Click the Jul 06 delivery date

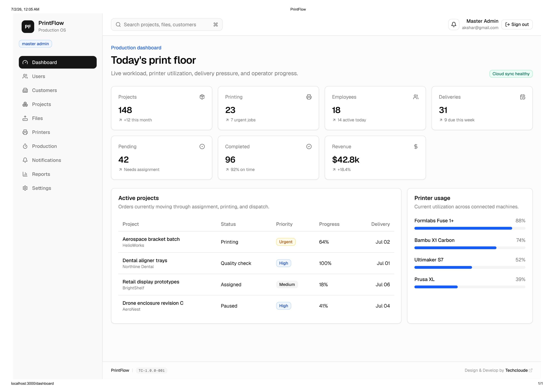tap(383, 285)
